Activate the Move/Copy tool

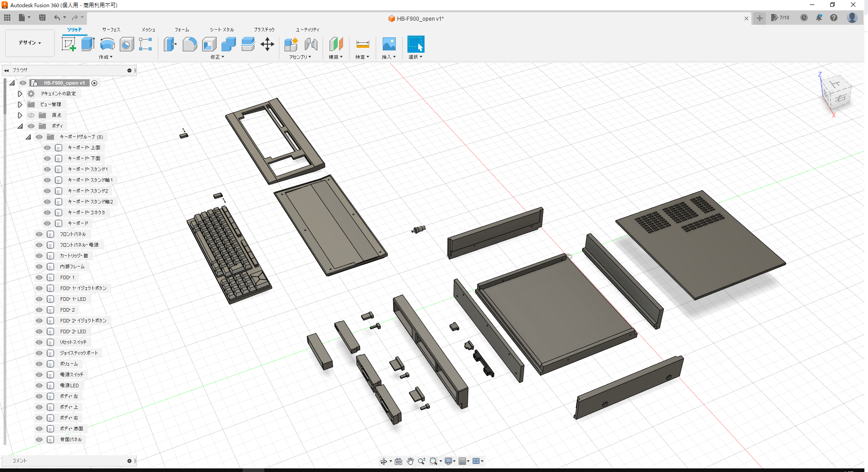[267, 45]
